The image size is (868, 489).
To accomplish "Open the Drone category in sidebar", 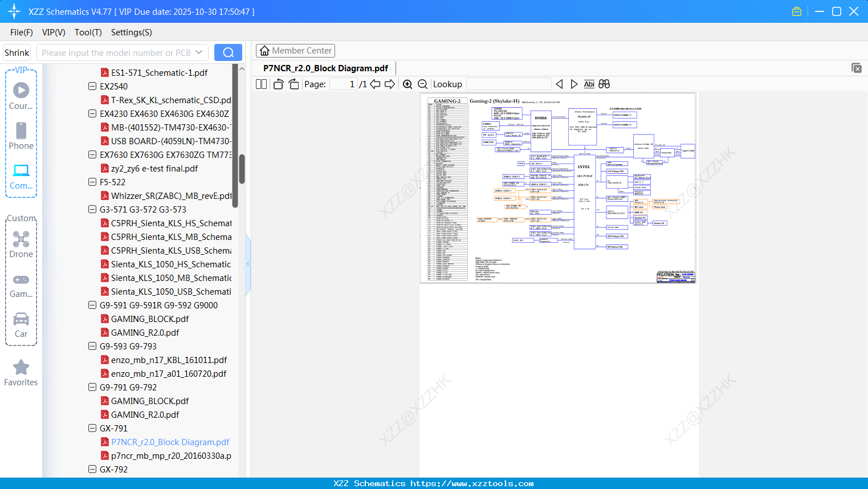I will click(21, 244).
